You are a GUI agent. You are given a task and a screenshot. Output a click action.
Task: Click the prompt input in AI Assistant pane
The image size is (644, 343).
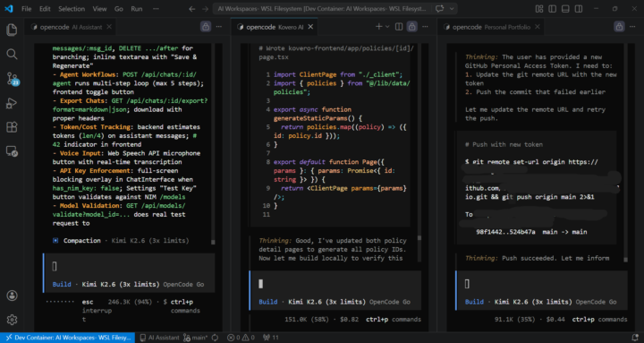129,267
